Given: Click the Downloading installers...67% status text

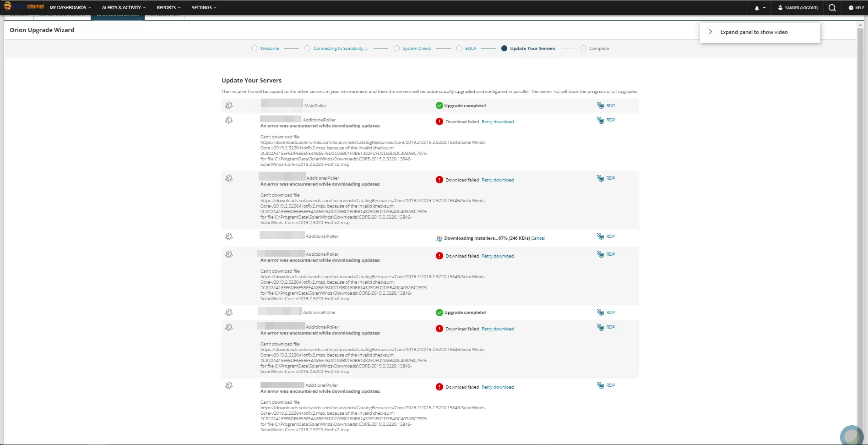Looking at the screenshot, I should click(x=487, y=238).
